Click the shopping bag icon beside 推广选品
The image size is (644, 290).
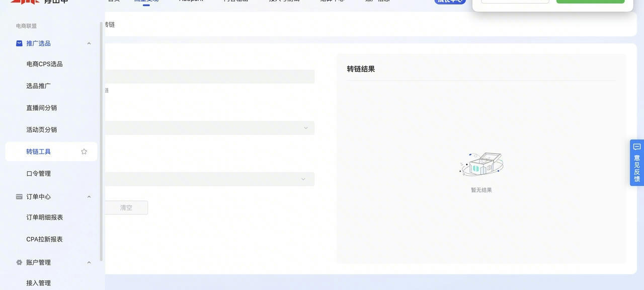pyautogui.click(x=19, y=43)
